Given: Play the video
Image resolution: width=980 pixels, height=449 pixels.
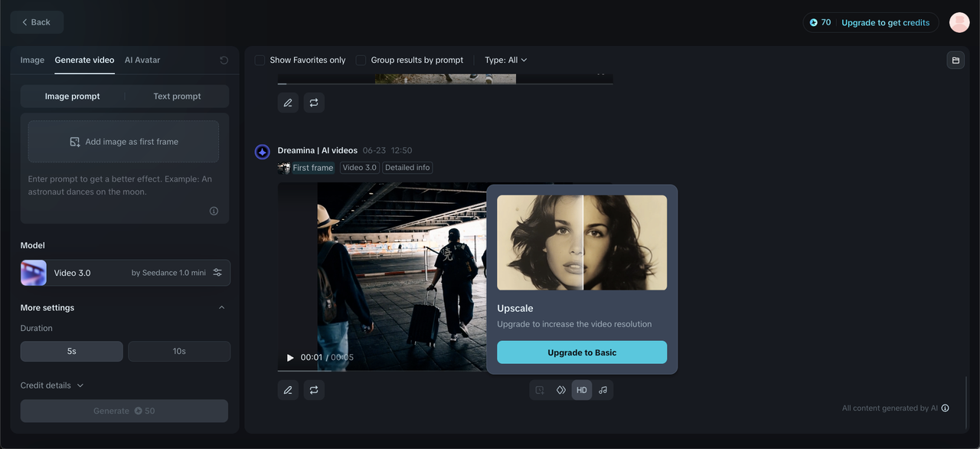Looking at the screenshot, I should coord(290,358).
